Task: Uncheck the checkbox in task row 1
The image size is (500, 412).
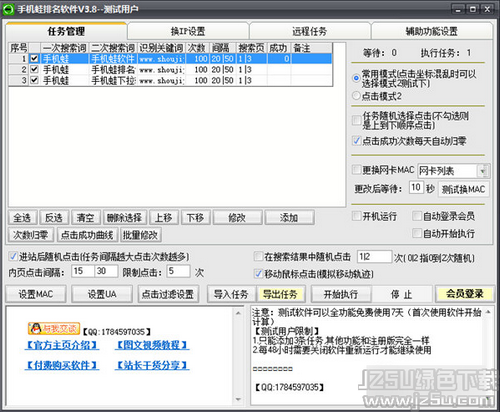Action: [x=34, y=59]
